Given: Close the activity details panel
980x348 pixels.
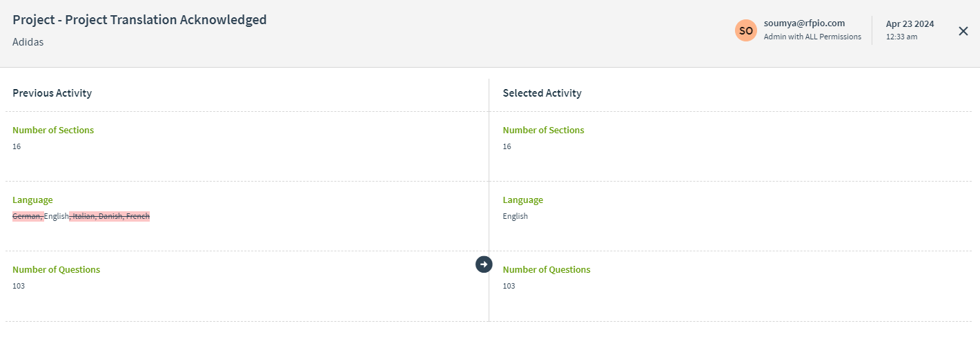Looking at the screenshot, I should coord(963,30).
